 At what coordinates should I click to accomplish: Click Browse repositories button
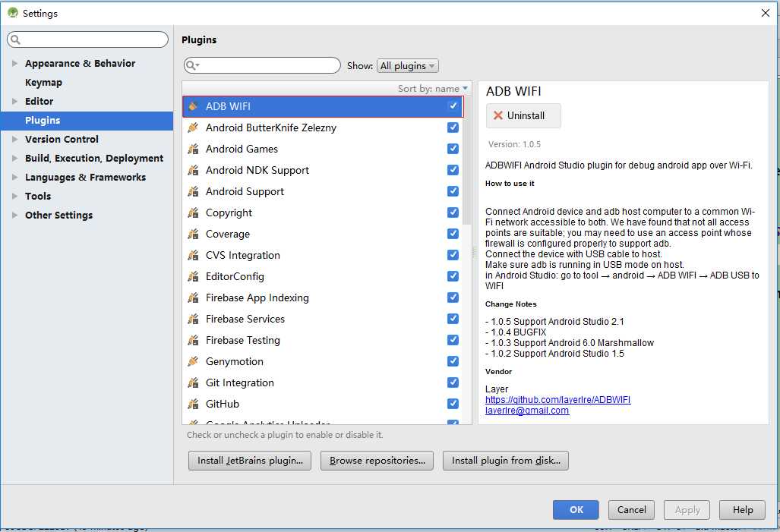coord(377,461)
